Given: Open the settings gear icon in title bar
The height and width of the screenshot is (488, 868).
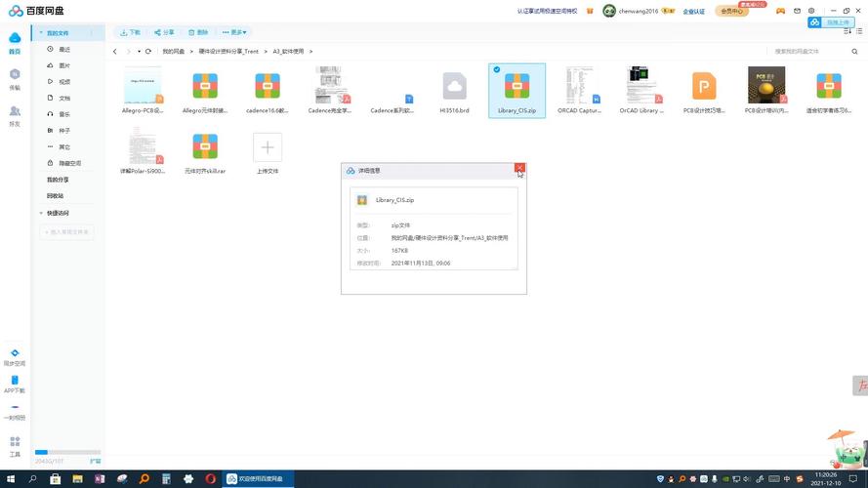Looking at the screenshot, I should point(811,11).
